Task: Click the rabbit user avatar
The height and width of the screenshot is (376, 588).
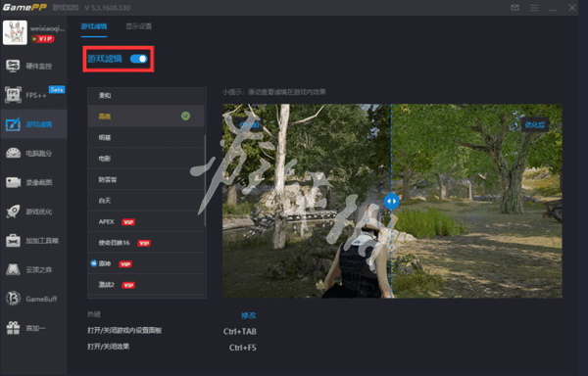Action: tap(15, 32)
